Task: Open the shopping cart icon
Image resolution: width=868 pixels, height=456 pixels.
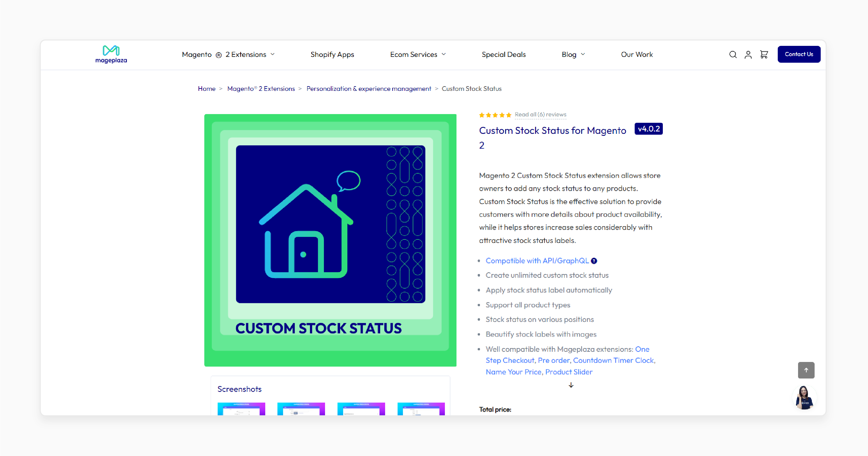Action: (x=764, y=55)
